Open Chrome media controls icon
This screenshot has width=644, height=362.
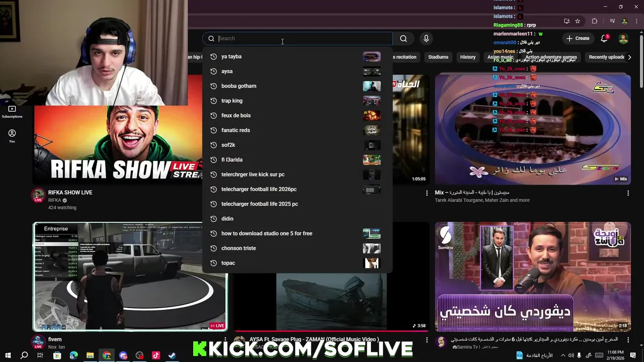click(x=612, y=21)
